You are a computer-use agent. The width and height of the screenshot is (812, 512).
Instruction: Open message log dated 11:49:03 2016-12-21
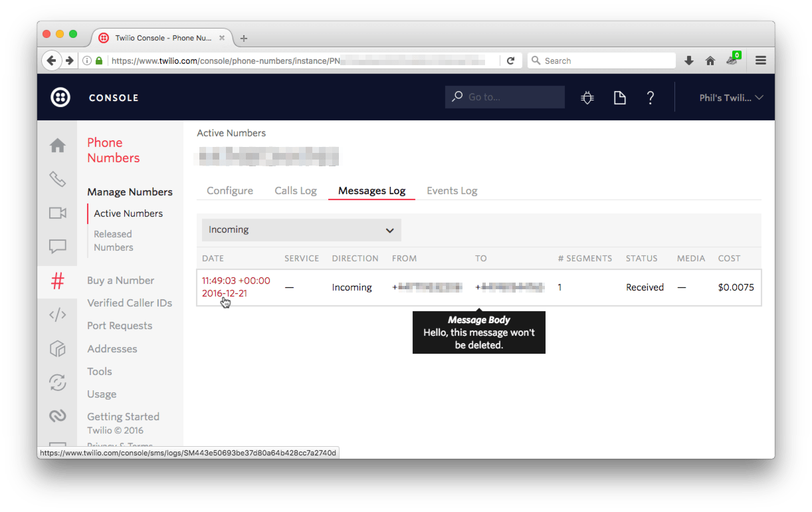(236, 287)
